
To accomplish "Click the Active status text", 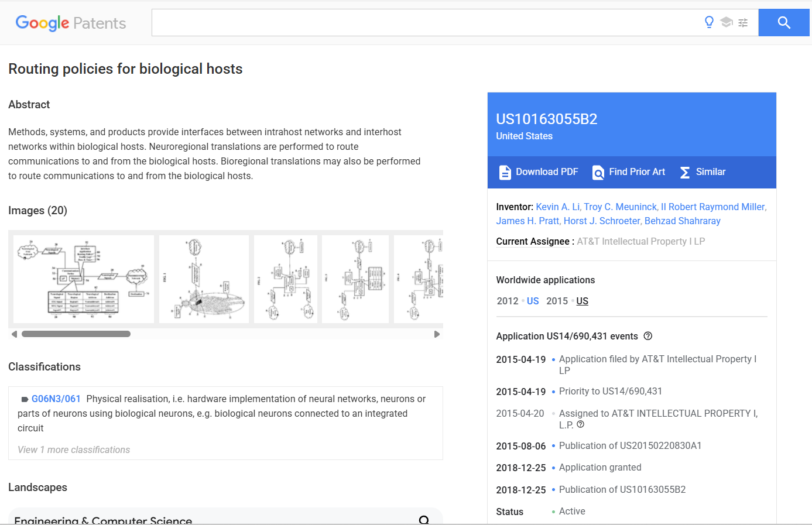I will 572,511.
